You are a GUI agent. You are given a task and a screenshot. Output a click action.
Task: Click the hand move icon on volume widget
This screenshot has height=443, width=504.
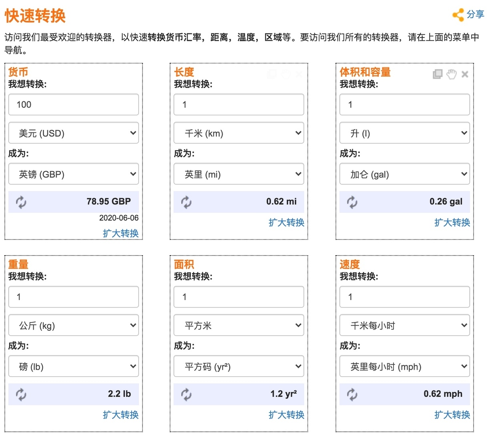452,74
